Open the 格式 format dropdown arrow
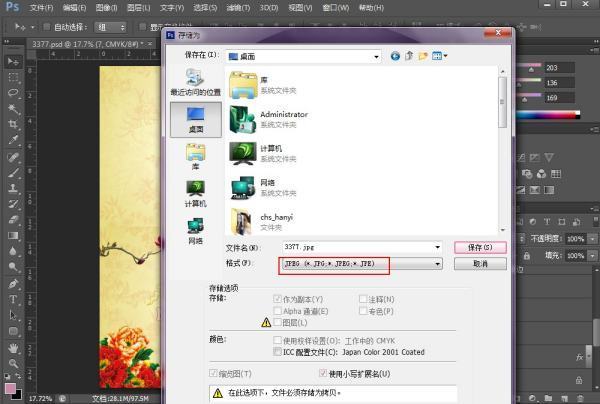 [437, 264]
